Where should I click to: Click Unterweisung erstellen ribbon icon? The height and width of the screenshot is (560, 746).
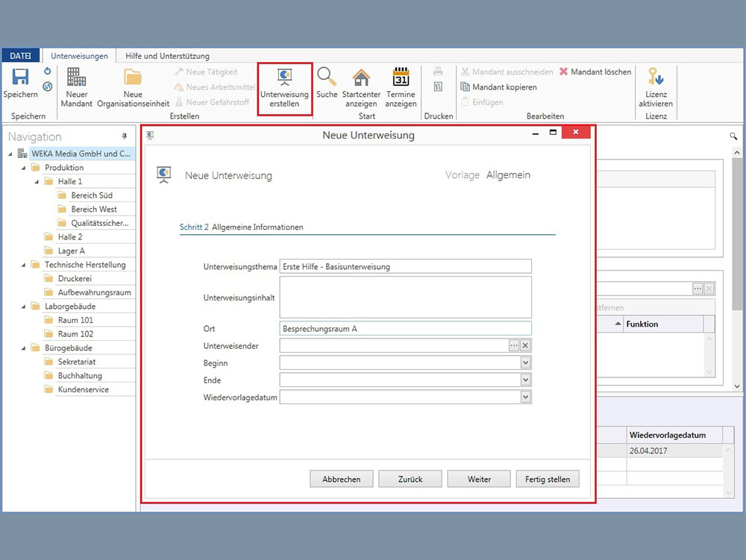[x=284, y=77]
